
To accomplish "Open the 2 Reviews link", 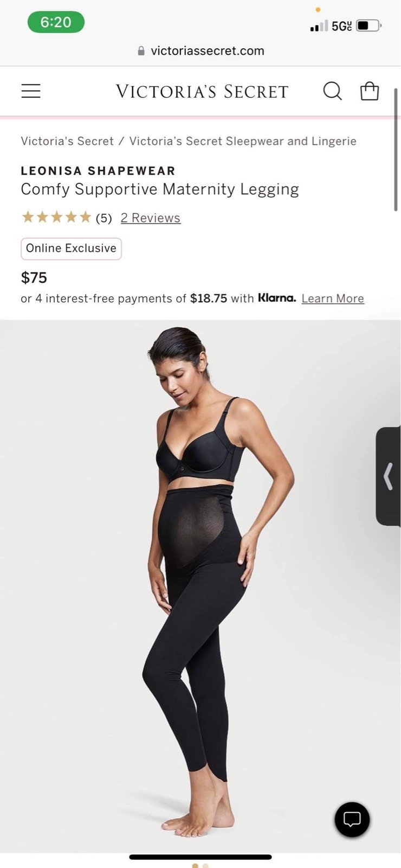I will tap(150, 218).
